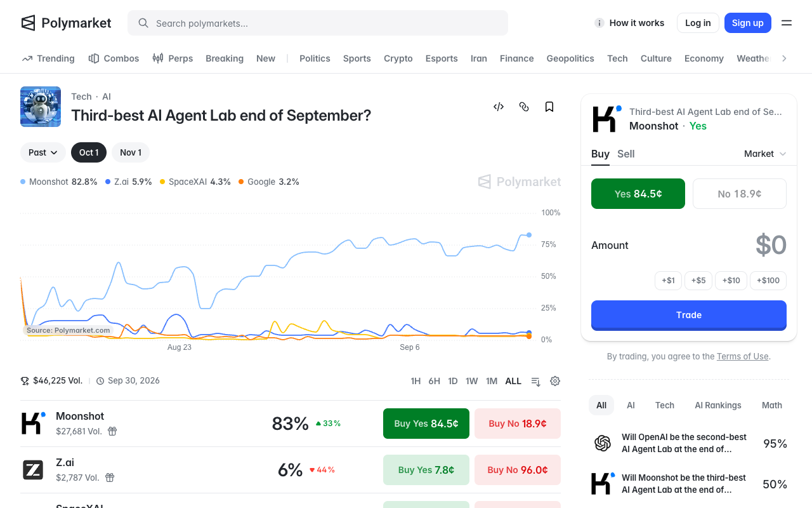
Task: Click the embed code icon
Action: (x=499, y=107)
